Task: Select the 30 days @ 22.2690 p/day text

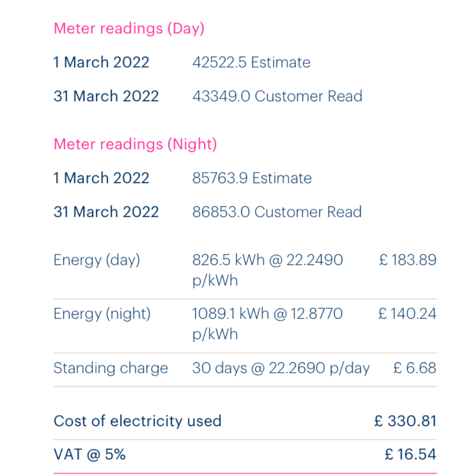Action: (x=281, y=368)
